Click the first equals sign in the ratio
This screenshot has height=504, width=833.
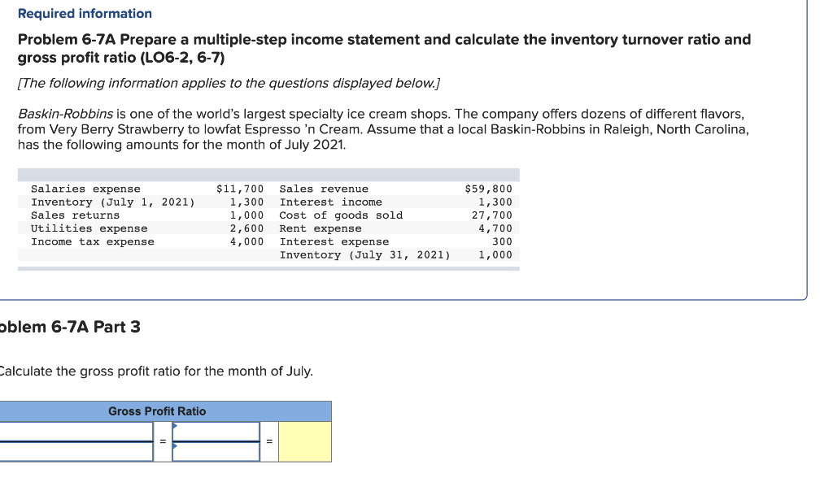[x=162, y=440]
